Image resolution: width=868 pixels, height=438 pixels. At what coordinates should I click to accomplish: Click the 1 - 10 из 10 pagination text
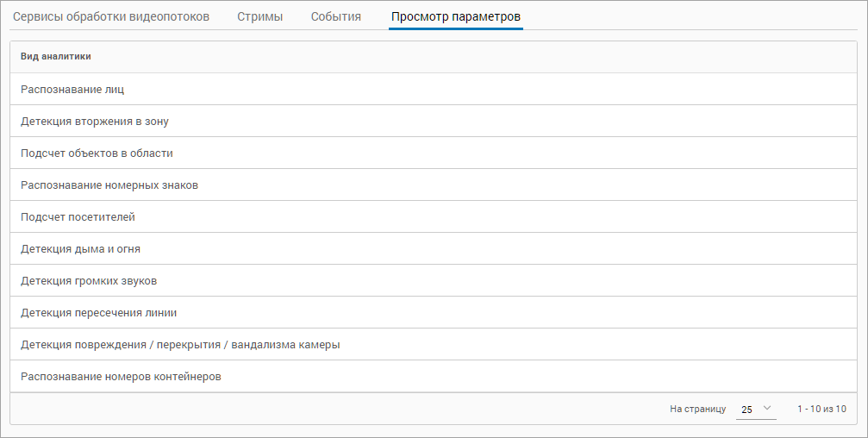click(821, 409)
